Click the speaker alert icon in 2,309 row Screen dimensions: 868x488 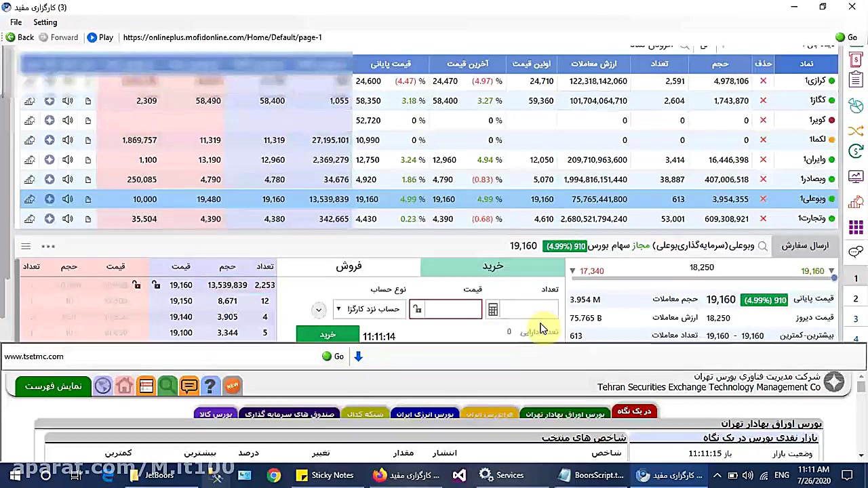(68, 101)
